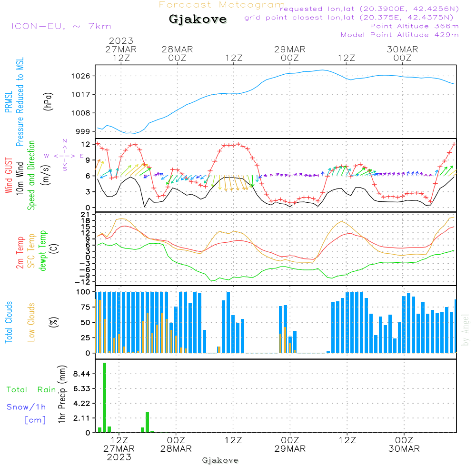Click the '(hPa)' unit label
Image resolution: width=476 pixels, height=476 pixels.
point(48,101)
